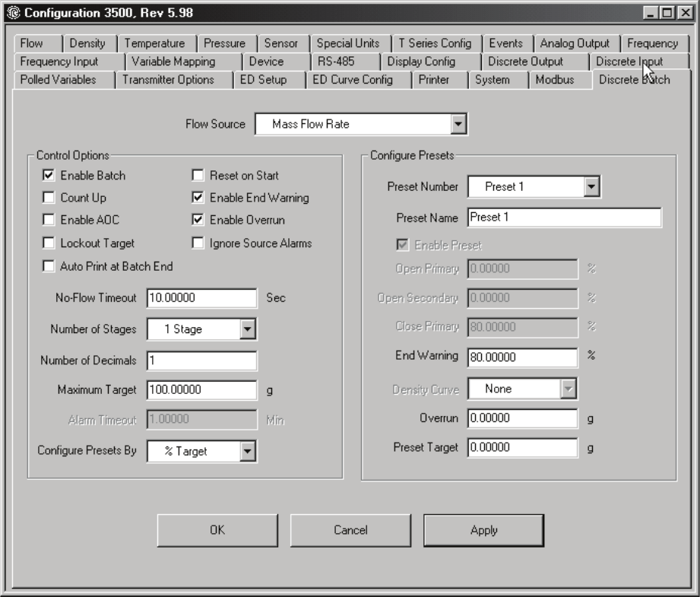Select the Discrete Input tab
The height and width of the screenshot is (597, 700).
639,61
